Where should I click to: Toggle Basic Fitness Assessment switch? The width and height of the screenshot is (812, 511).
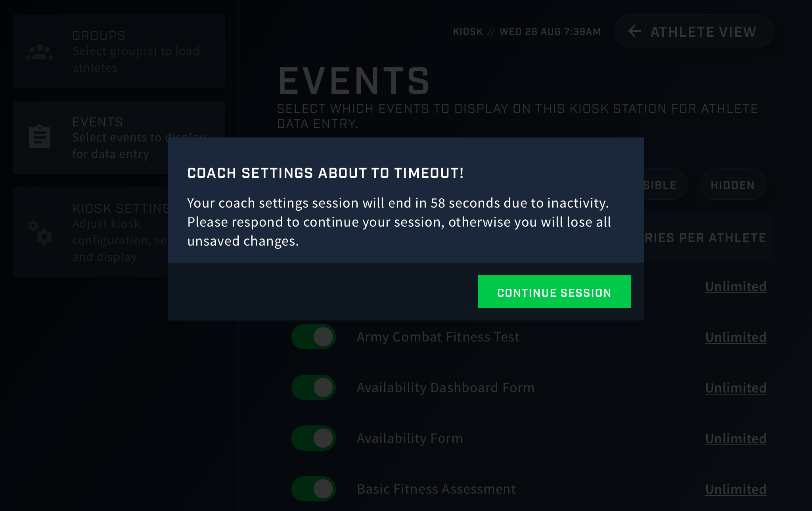[314, 489]
